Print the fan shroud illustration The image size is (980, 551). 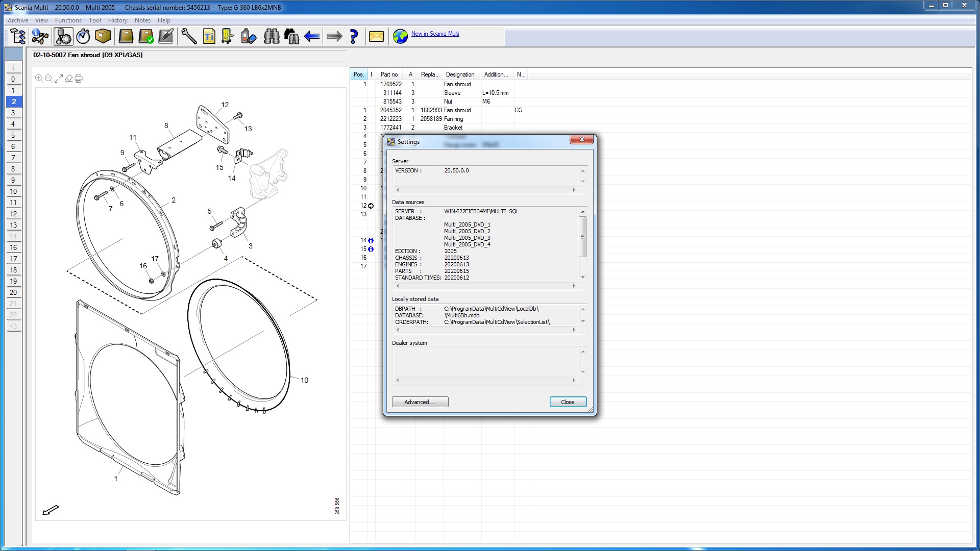(x=79, y=79)
